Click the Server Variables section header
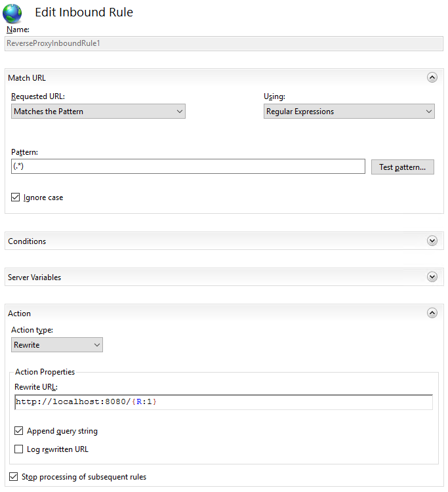 click(35, 277)
